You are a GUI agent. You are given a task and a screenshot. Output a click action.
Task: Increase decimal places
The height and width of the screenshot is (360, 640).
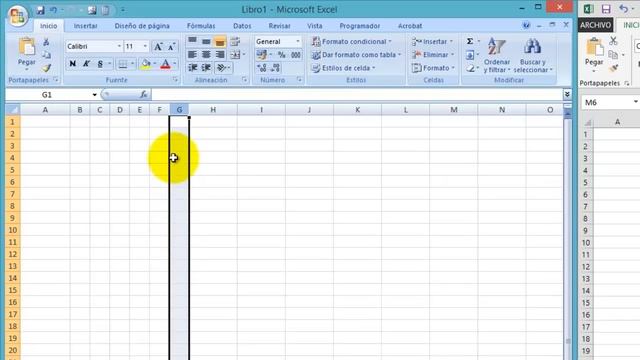tap(262, 68)
